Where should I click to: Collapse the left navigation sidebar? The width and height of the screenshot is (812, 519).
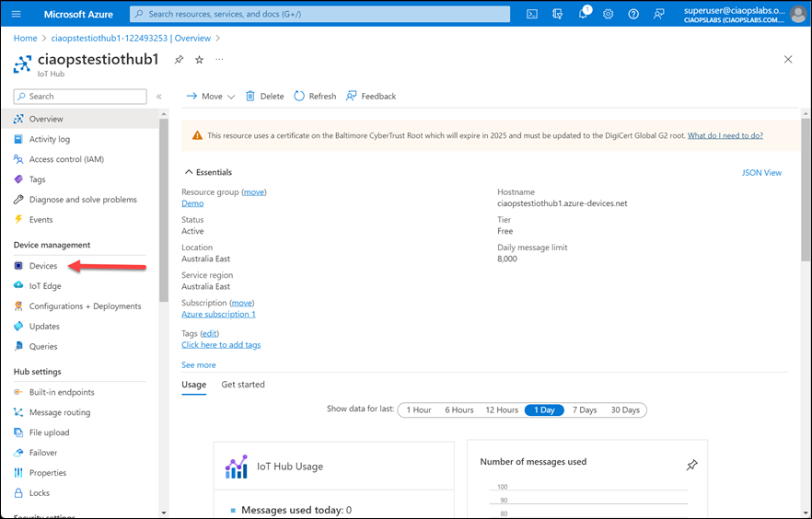(158, 97)
